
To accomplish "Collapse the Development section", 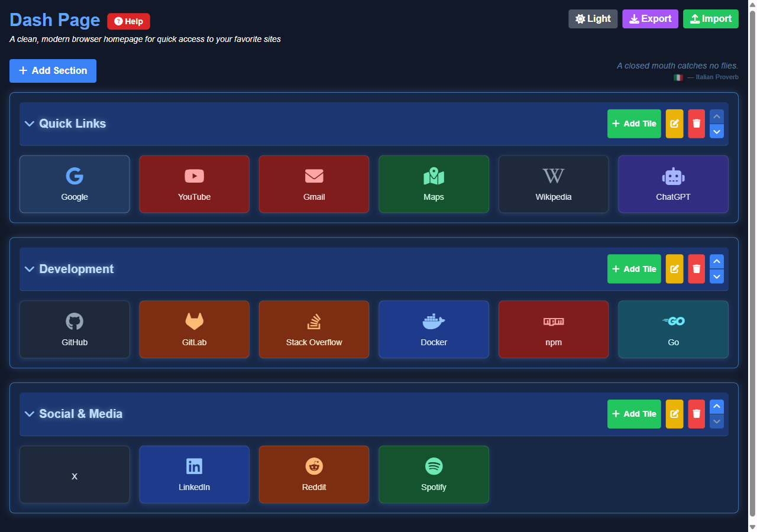I will point(30,269).
